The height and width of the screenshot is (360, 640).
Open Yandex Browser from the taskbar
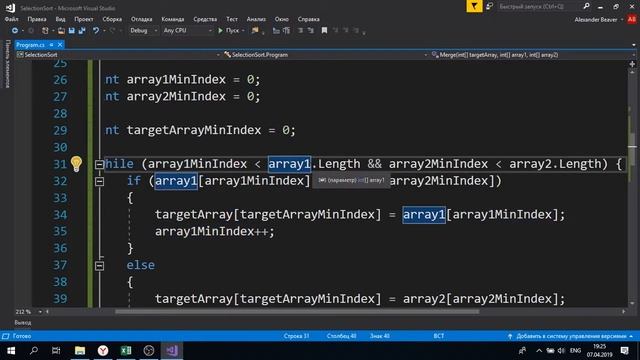point(103,351)
